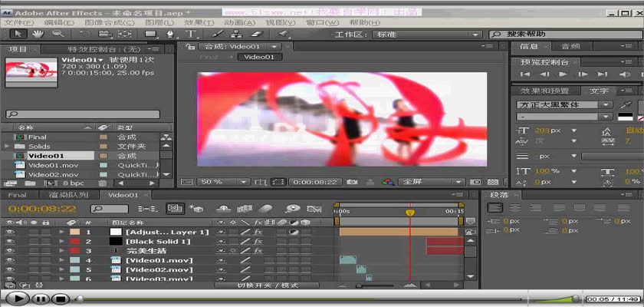This screenshot has width=644, height=307.
Task: Open workspace 标准 dropdown
Action: click(x=427, y=35)
